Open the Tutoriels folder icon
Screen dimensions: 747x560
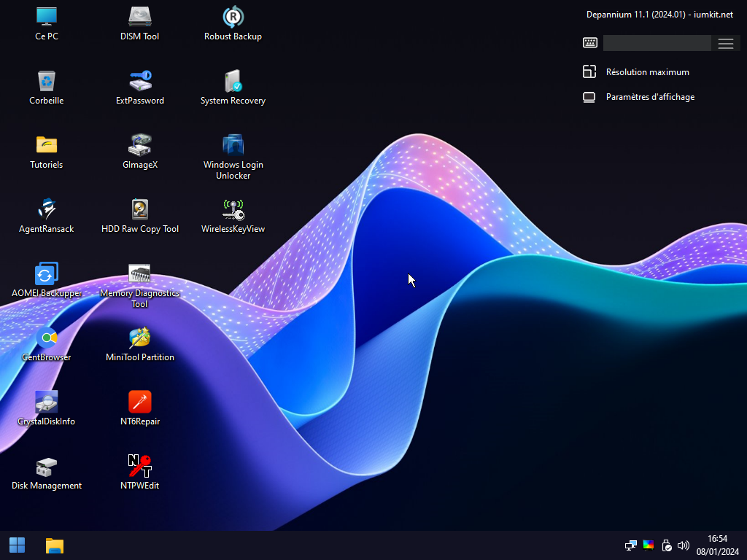47,152
